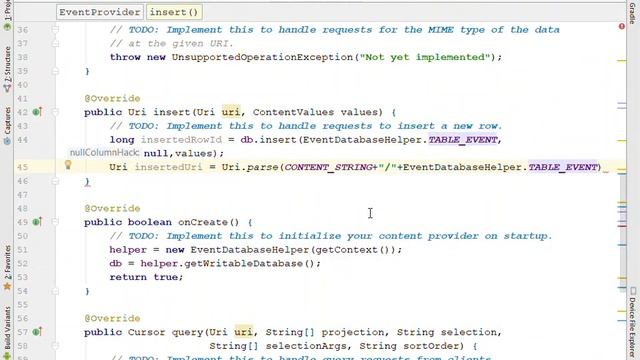This screenshot has height=360, width=640.
Task: Select the insert() breadcrumb
Action: (x=174, y=12)
